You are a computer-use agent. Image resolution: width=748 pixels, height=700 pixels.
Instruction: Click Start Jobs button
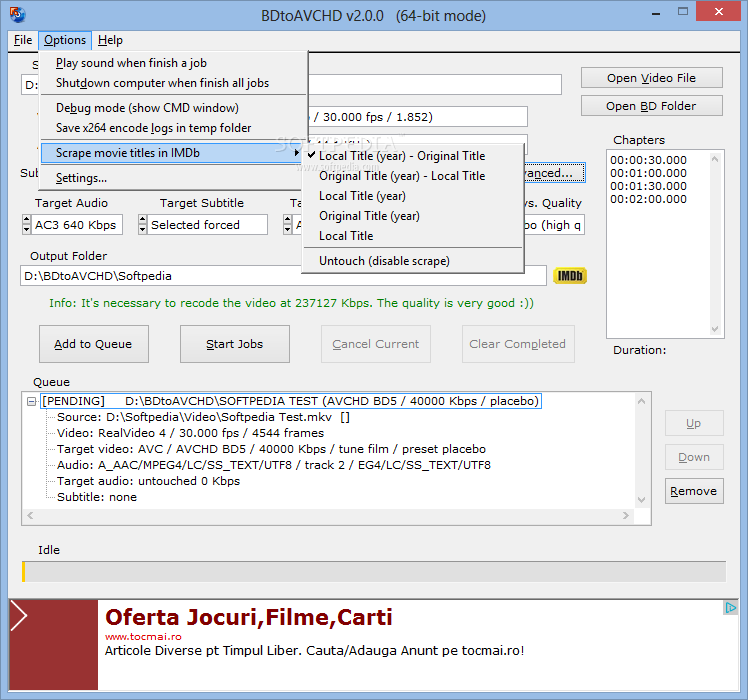235,344
